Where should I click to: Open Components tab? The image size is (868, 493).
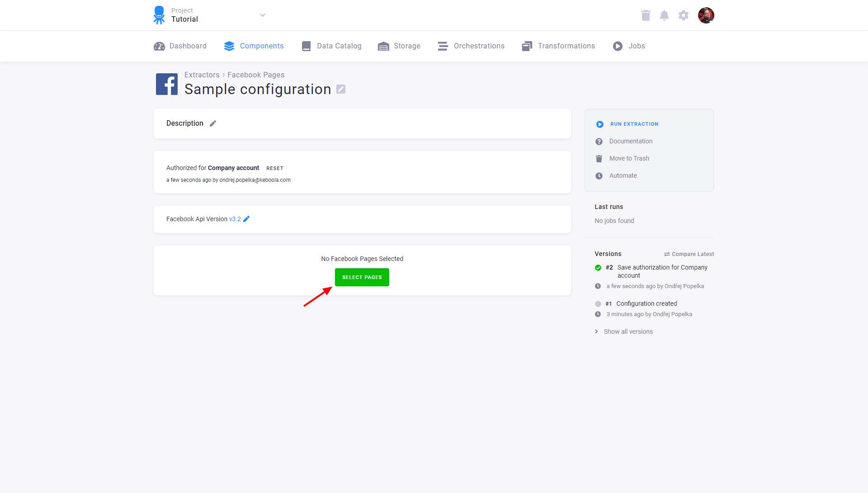254,46
